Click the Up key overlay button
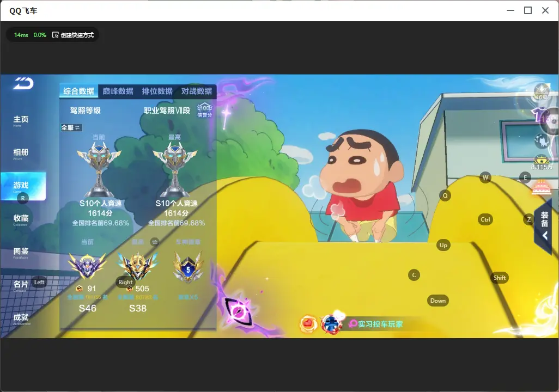 coord(443,245)
